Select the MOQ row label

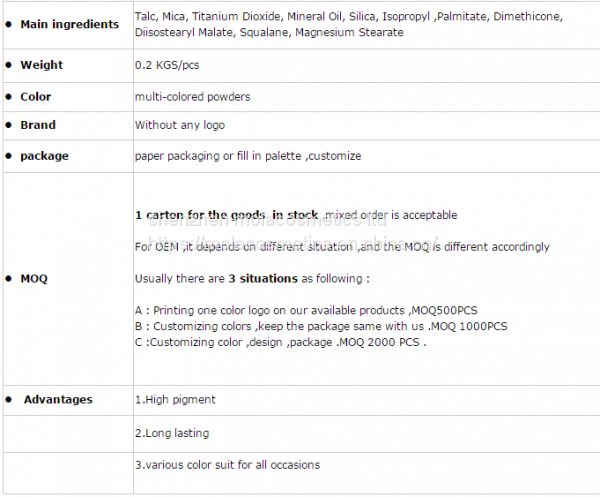click(34, 279)
